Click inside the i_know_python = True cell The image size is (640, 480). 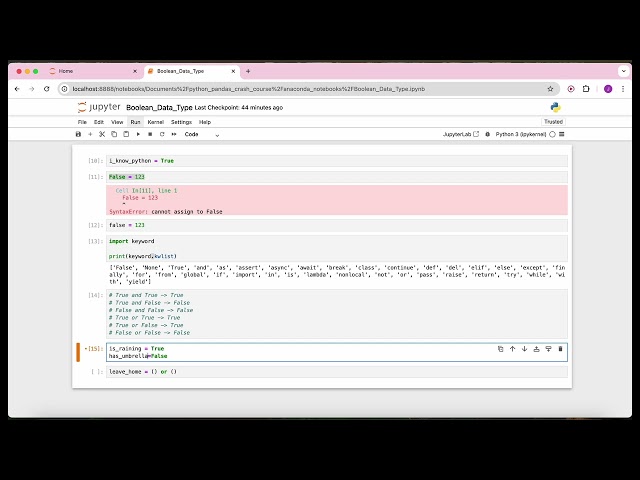(337, 161)
